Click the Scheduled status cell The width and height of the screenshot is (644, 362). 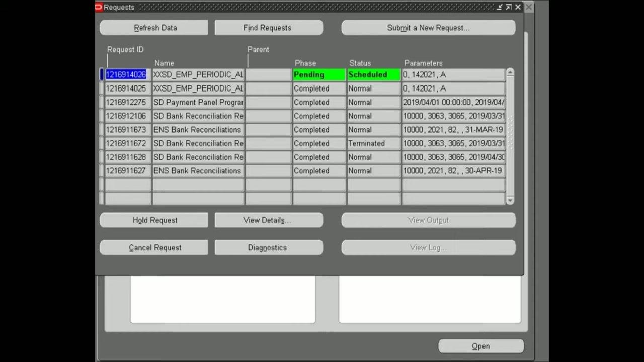point(374,74)
